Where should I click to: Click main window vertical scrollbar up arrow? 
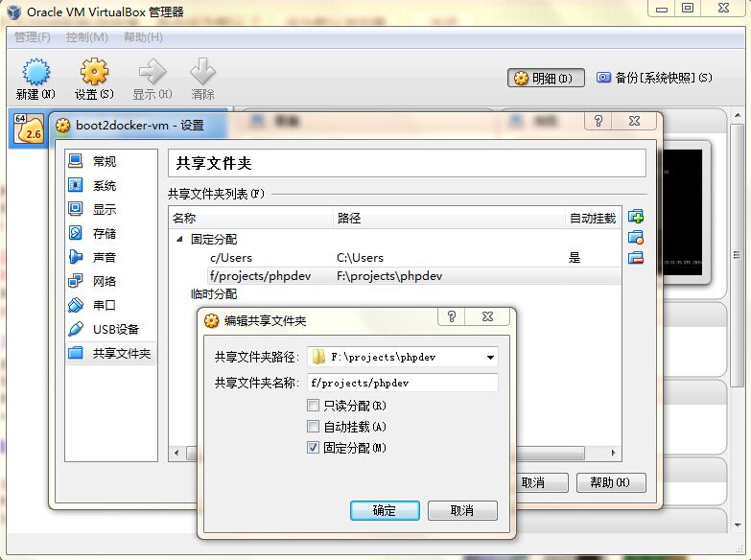[738, 115]
